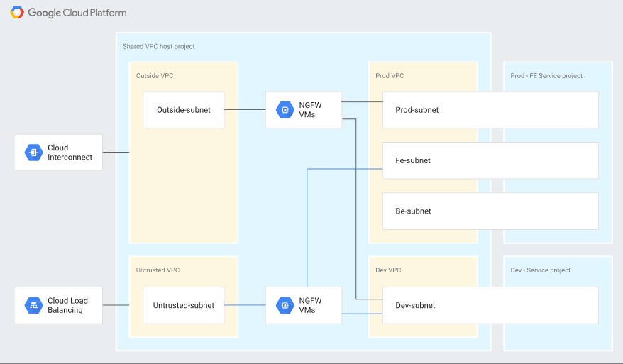Select the Be-subnet box
The image size is (623, 364).
coord(490,211)
